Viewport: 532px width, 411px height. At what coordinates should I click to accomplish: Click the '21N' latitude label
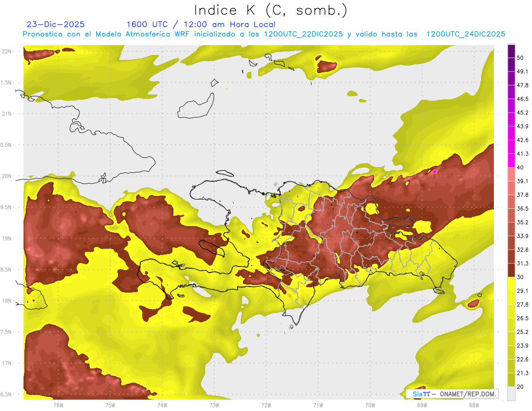tap(6, 114)
